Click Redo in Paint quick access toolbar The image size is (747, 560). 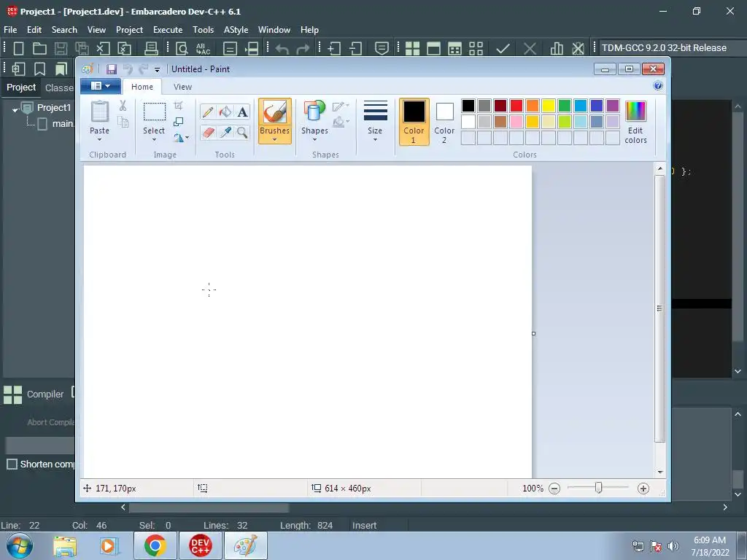[x=144, y=69]
